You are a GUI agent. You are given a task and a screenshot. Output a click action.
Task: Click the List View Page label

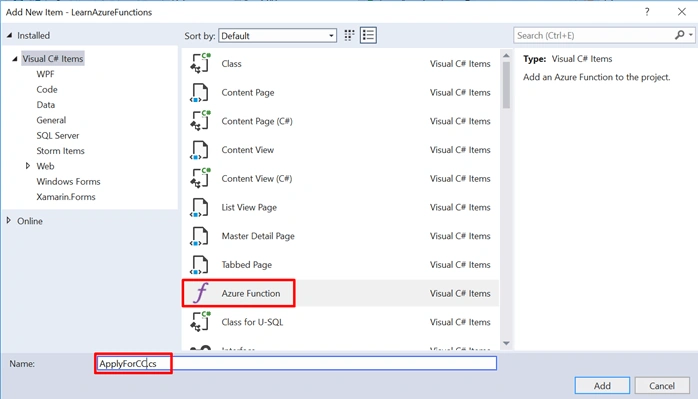[249, 208]
